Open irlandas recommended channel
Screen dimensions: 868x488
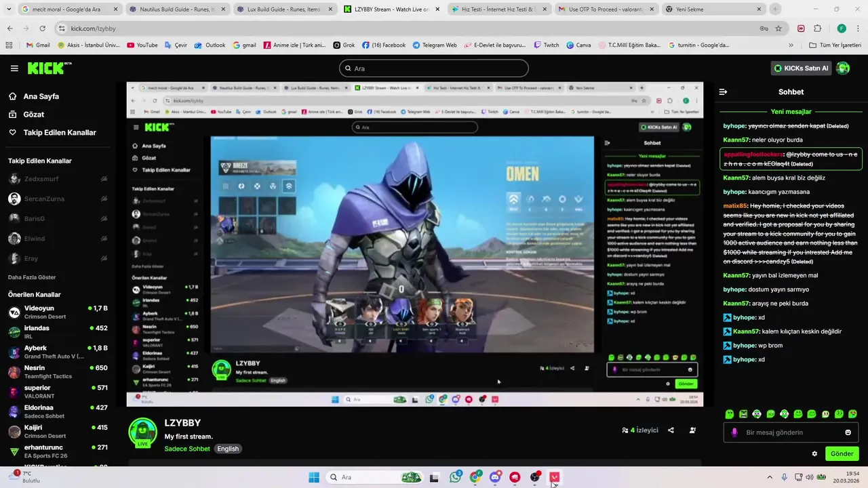click(57, 332)
